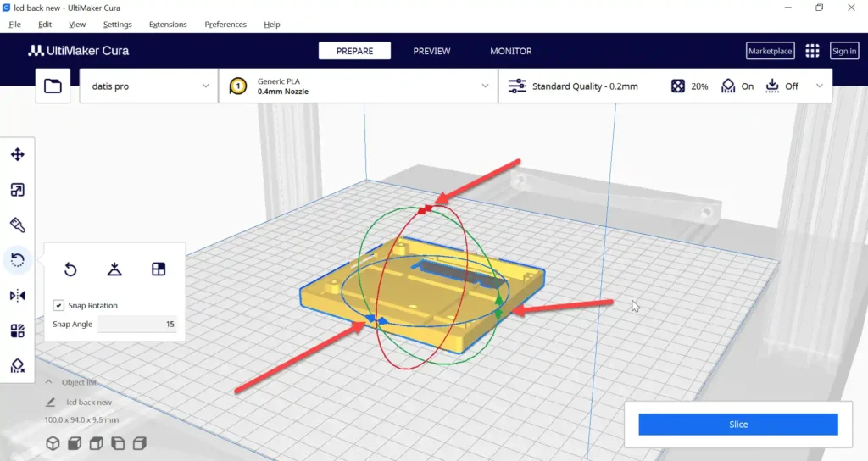This screenshot has height=461, width=868.
Task: Switch to top view
Action: [97, 443]
